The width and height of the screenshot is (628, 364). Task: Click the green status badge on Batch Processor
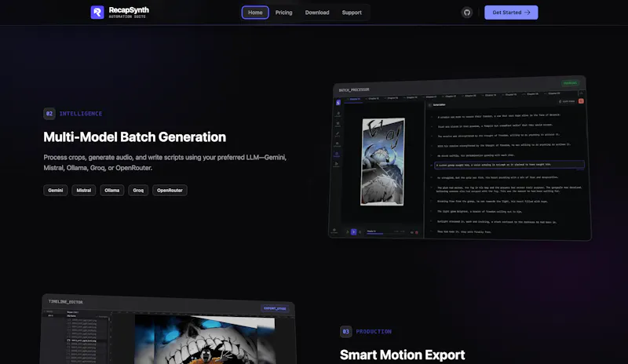[x=570, y=83]
